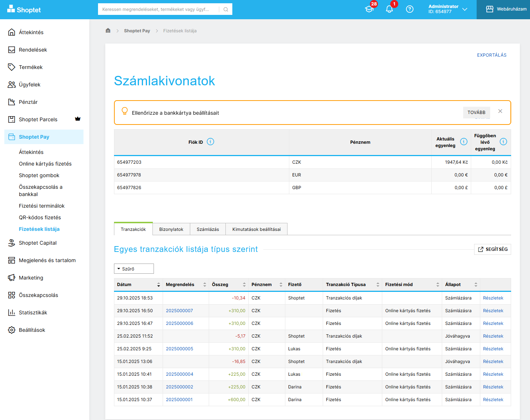Dismiss the bank card settings notice
Screen dimensions: 530x420
click(500, 111)
